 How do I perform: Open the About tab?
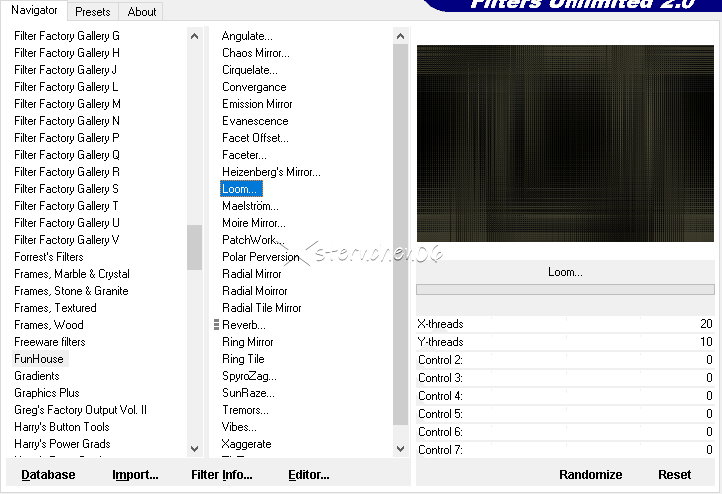[142, 12]
